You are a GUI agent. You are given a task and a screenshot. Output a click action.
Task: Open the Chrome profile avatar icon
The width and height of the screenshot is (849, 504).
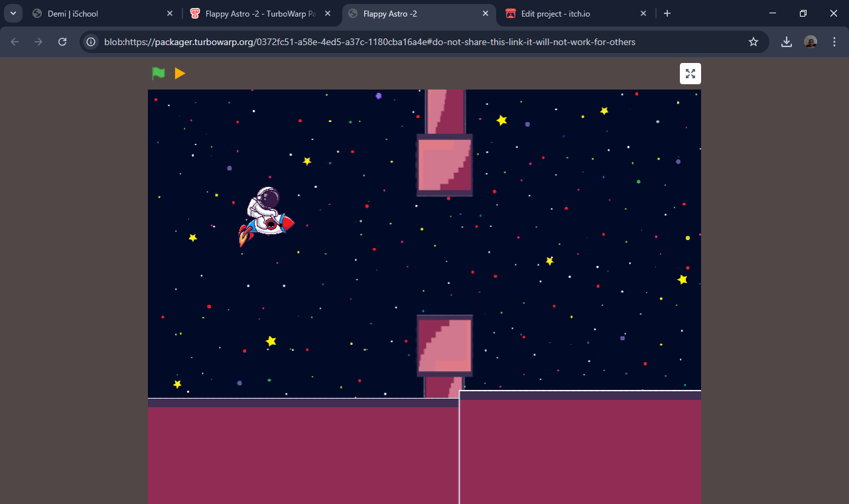pyautogui.click(x=810, y=41)
